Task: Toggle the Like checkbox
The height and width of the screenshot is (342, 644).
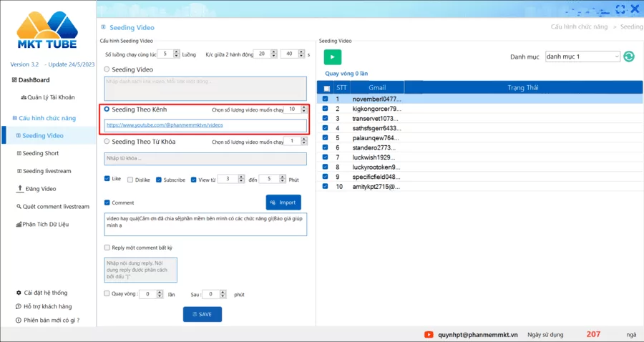Action: point(107,179)
